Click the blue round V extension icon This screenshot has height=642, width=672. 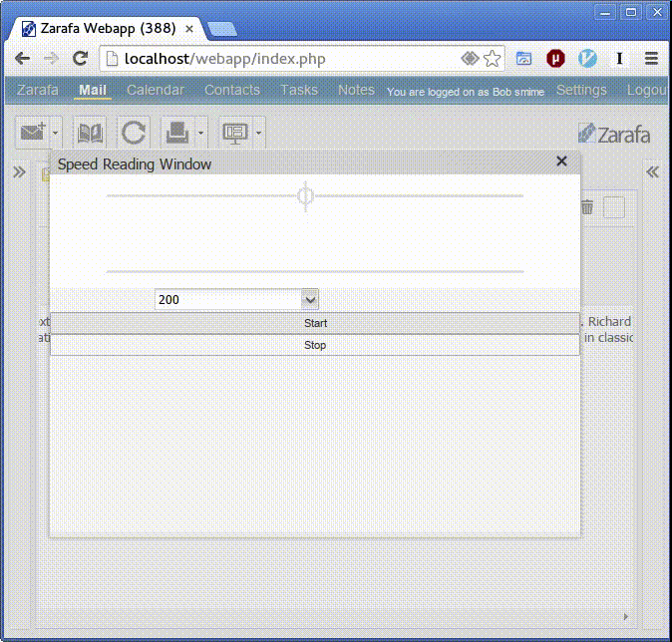tap(587, 58)
